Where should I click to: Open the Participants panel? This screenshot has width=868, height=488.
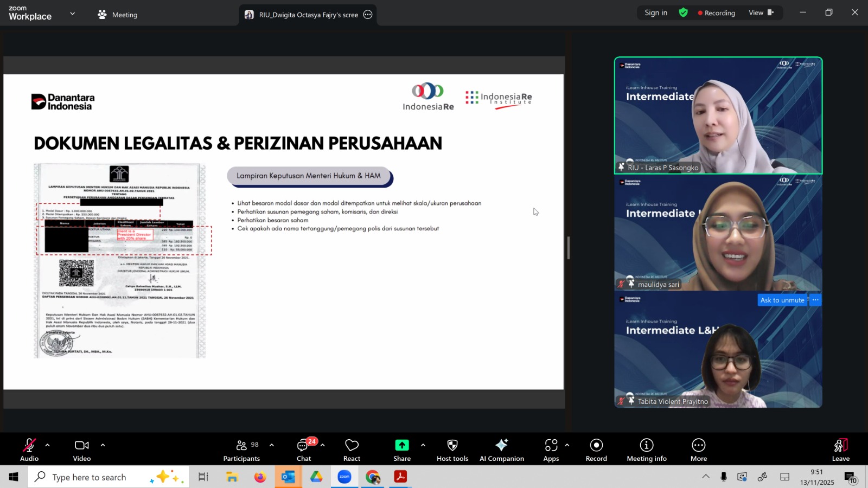pyautogui.click(x=241, y=450)
